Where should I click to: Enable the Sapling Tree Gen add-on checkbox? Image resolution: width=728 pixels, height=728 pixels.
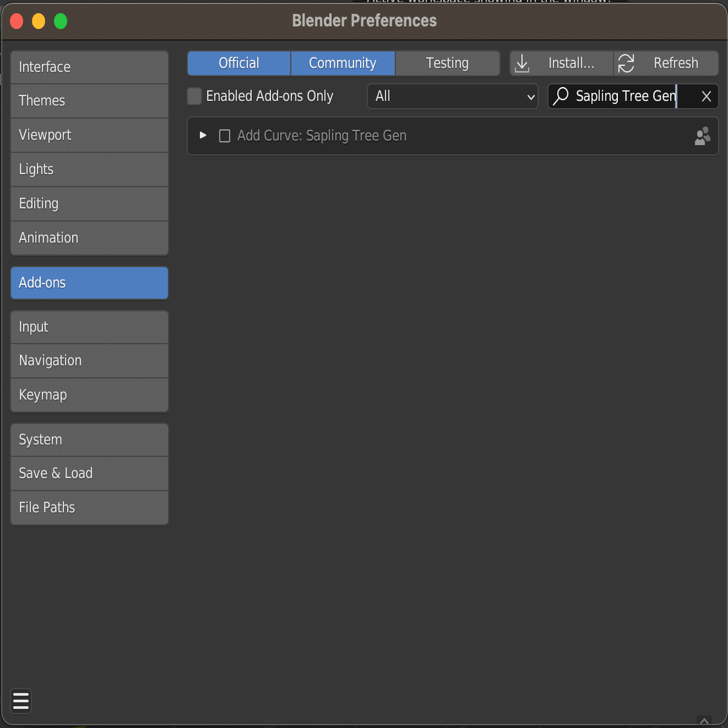click(225, 136)
